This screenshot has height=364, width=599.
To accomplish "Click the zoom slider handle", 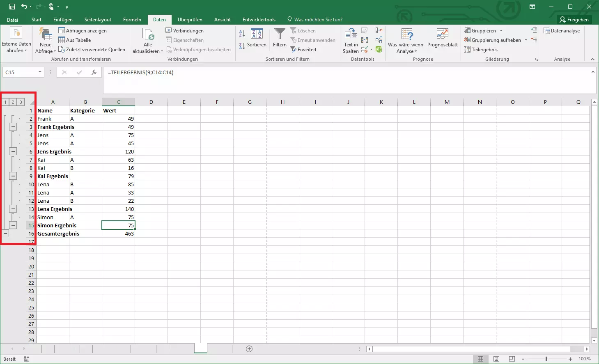I will pyautogui.click(x=546, y=359).
